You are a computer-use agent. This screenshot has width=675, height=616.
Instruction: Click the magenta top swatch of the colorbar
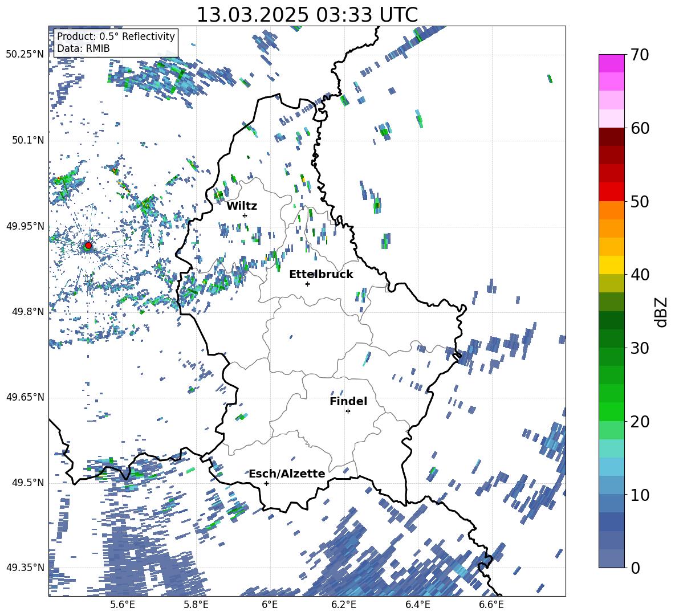click(612, 63)
